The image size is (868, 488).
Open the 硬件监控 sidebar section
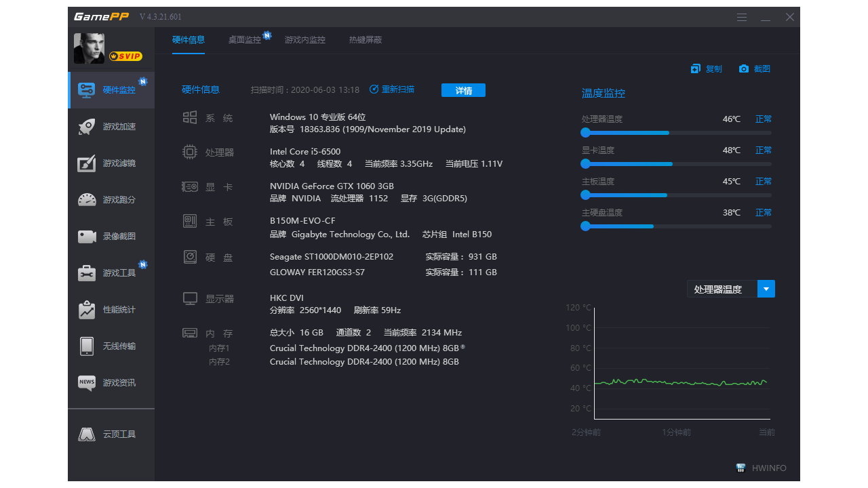coord(111,89)
